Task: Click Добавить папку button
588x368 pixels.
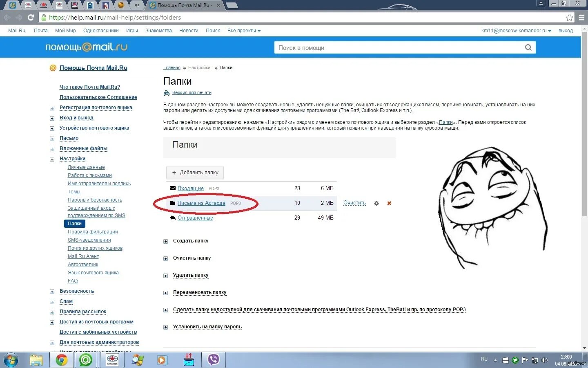Action: 195,173
